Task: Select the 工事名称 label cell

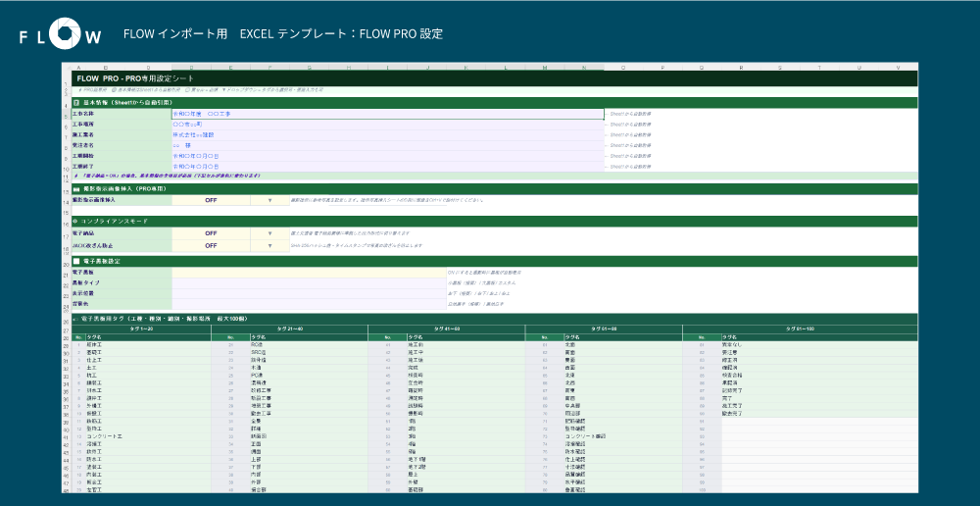Action: coord(122,115)
